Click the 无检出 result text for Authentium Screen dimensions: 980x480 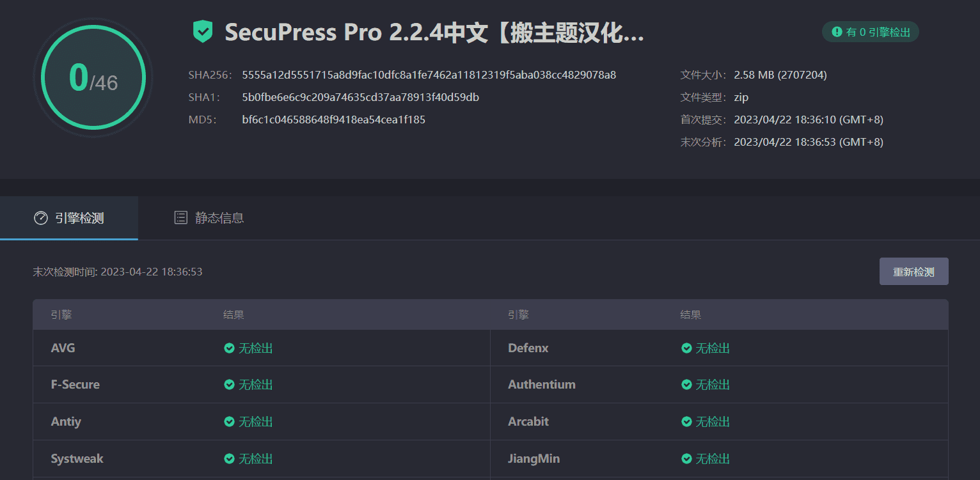pos(713,385)
